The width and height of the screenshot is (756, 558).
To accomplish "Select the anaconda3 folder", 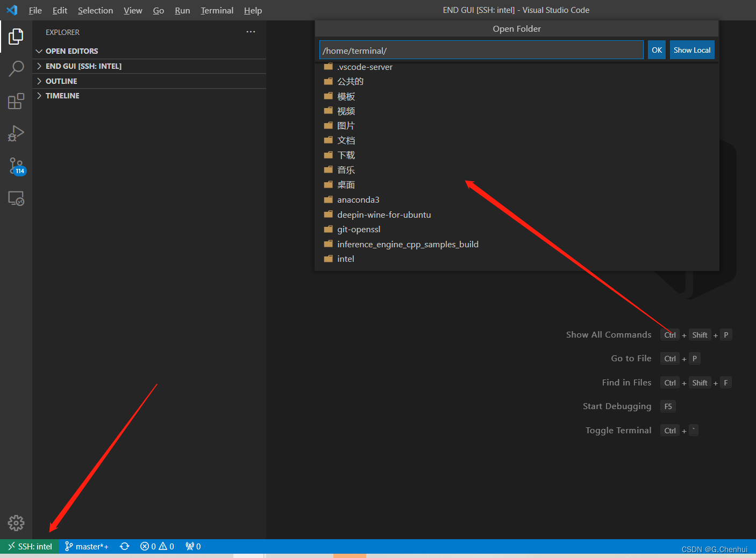I will click(x=517, y=199).
